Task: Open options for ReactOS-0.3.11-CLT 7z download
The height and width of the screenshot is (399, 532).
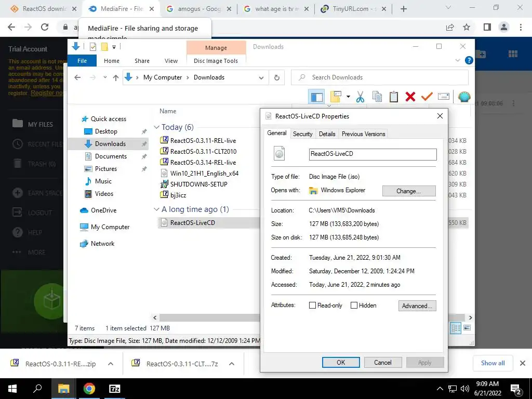Action: 232,364
